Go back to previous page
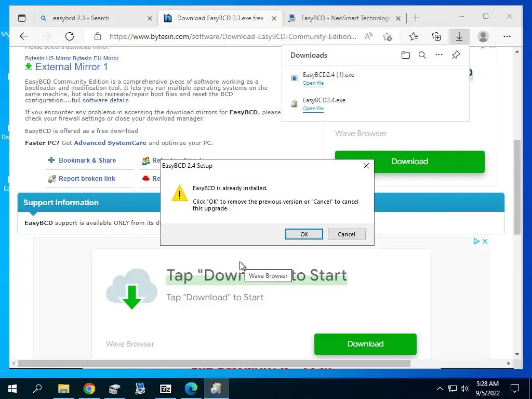532x399 pixels. tap(24, 36)
